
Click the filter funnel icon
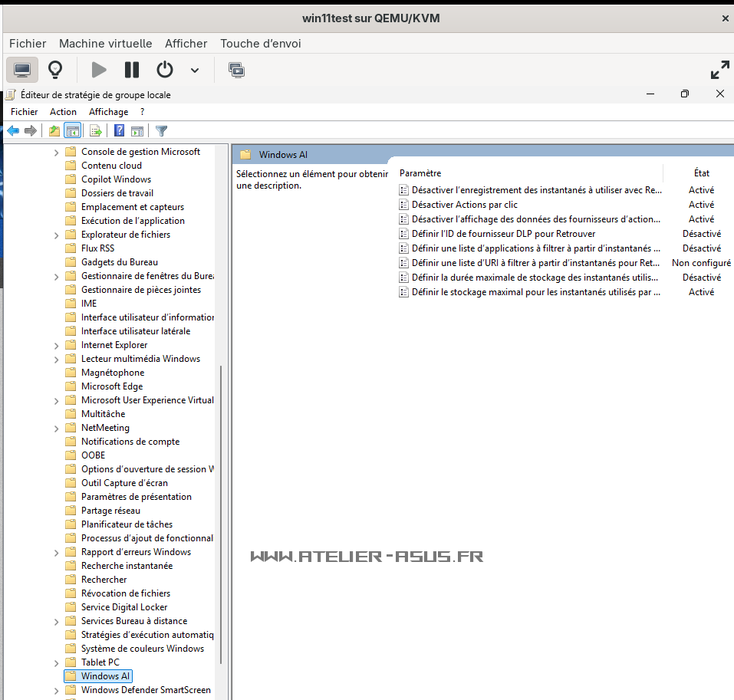[x=161, y=131]
